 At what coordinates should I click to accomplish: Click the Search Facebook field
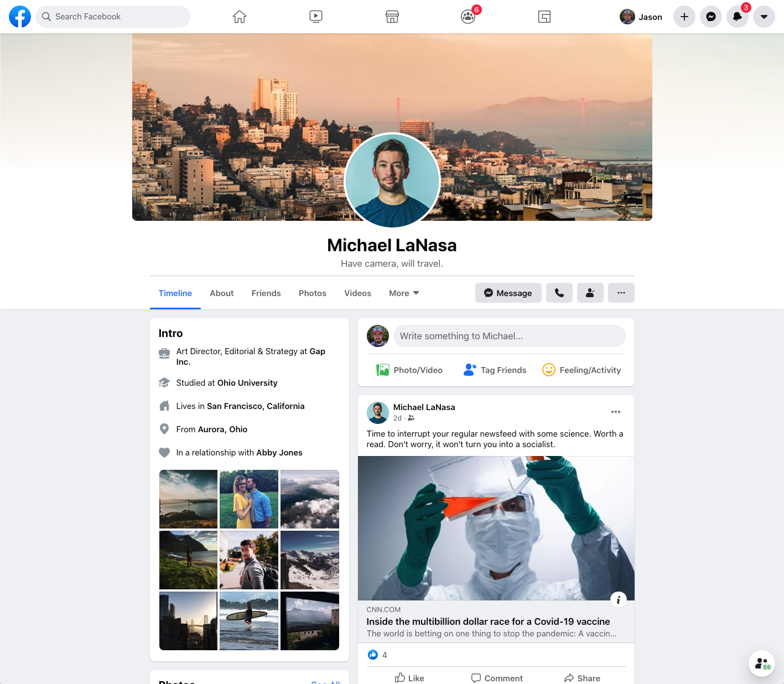point(113,17)
